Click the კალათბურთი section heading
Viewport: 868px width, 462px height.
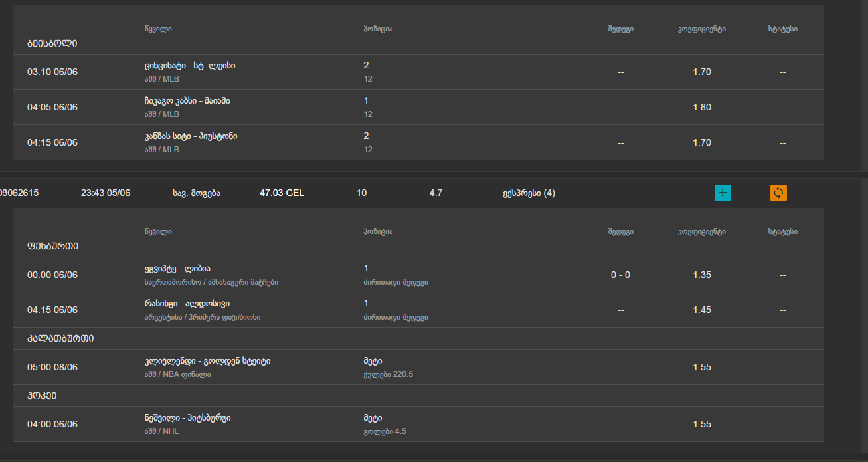tap(60, 338)
